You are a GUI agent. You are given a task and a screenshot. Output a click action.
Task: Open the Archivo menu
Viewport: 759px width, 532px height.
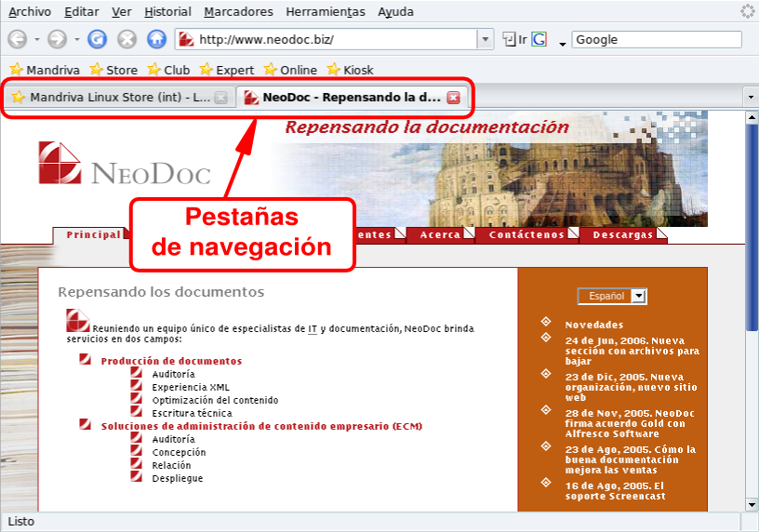(x=30, y=11)
